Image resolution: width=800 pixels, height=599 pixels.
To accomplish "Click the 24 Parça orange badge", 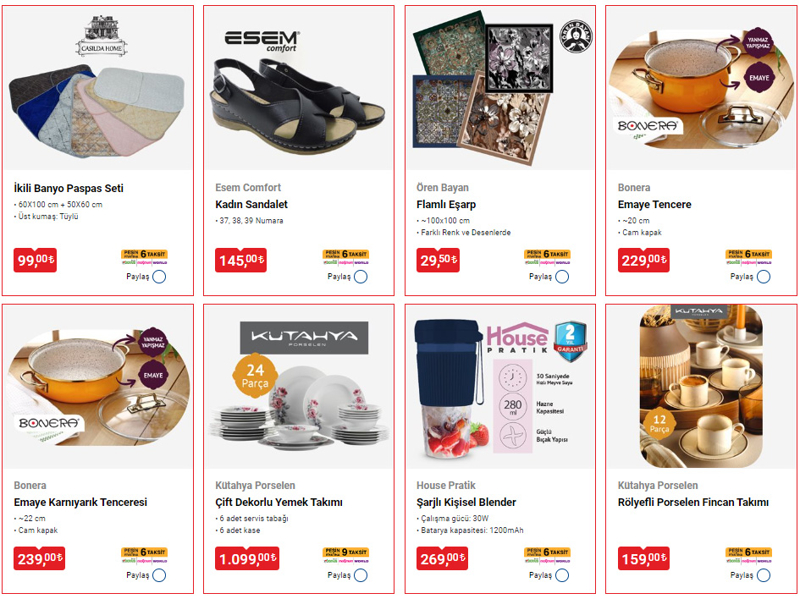I will 255,376.
